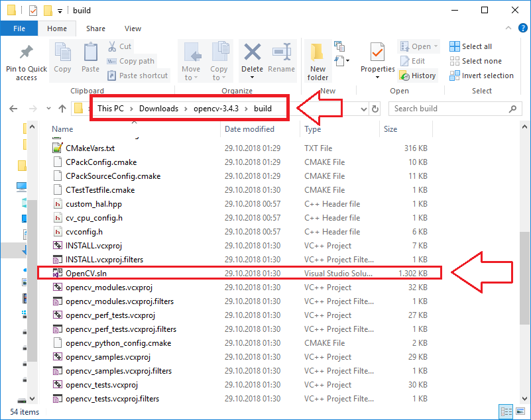Expand the Properties dropdown arrow

pyautogui.click(x=378, y=78)
